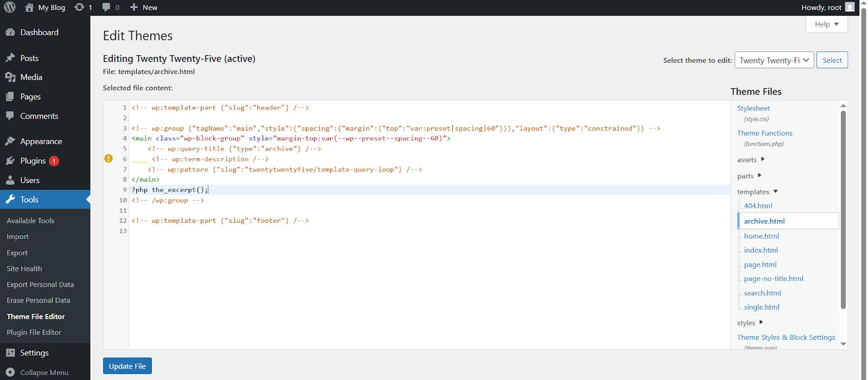Open Export Personal Data item

pyautogui.click(x=40, y=285)
